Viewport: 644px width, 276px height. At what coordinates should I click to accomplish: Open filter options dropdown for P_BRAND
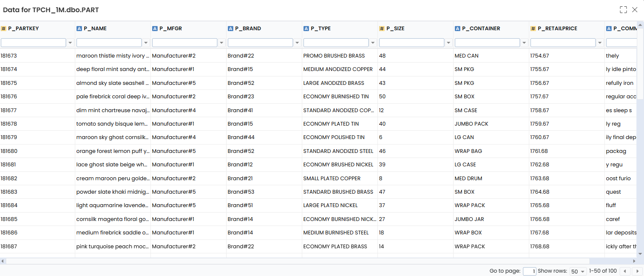(x=297, y=43)
